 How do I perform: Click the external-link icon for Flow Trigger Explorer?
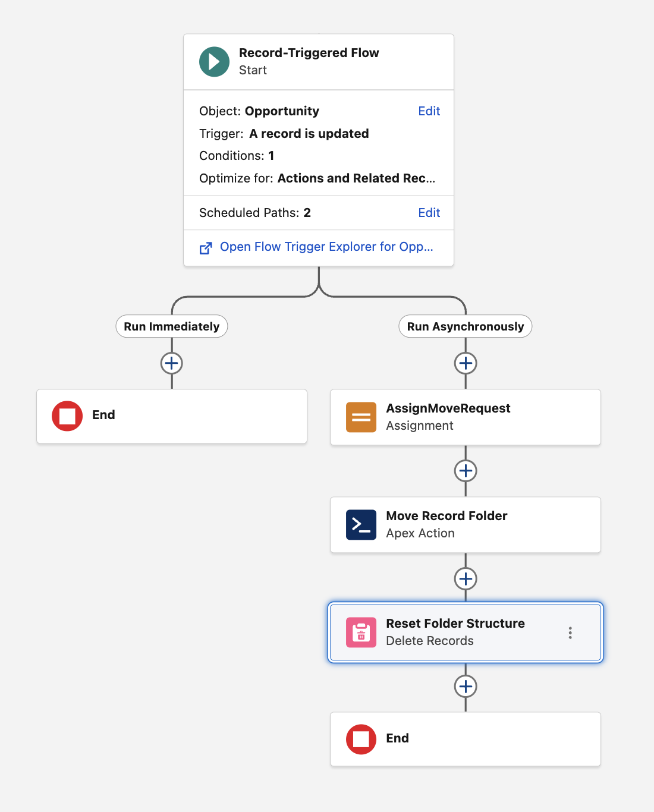tap(206, 248)
